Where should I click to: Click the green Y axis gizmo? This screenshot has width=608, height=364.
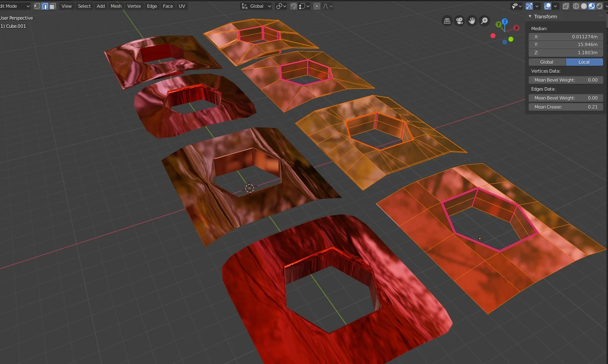(x=498, y=24)
